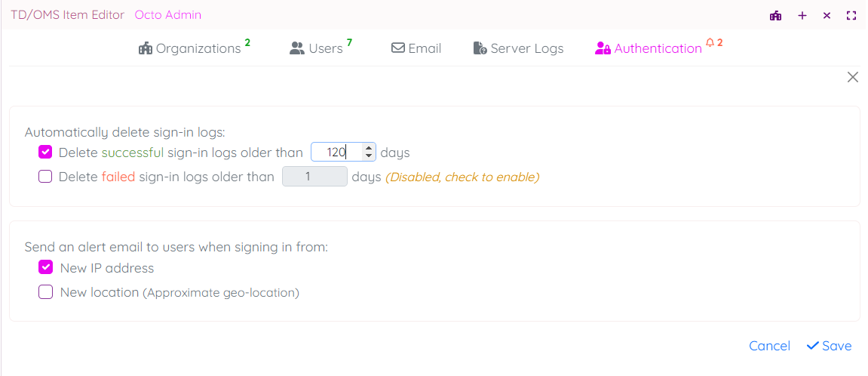Open the Email tab

point(416,48)
